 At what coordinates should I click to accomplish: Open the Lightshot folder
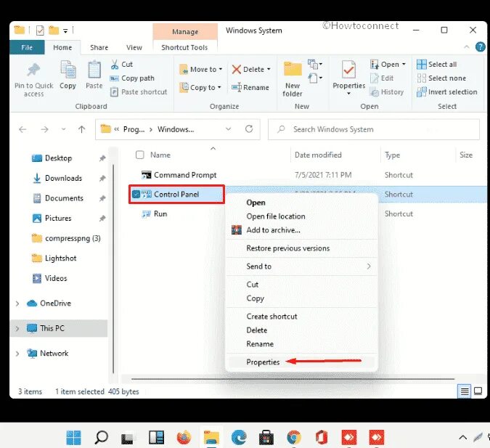(x=61, y=258)
